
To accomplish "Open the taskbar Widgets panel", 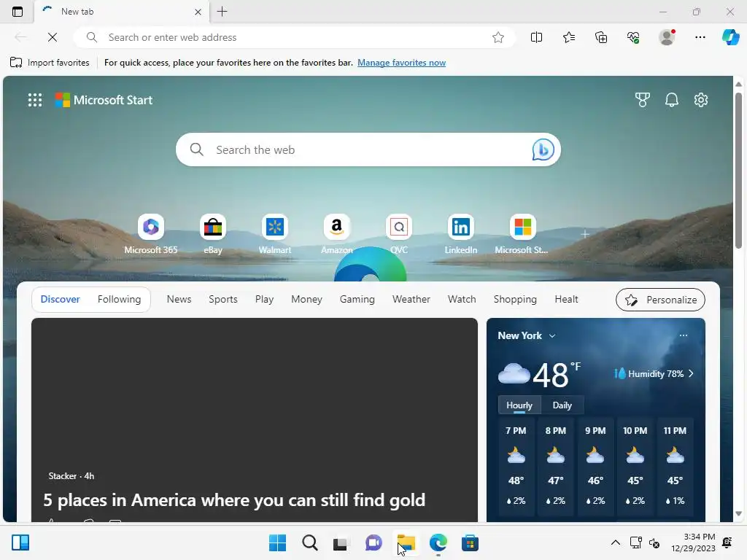I will coord(20,542).
